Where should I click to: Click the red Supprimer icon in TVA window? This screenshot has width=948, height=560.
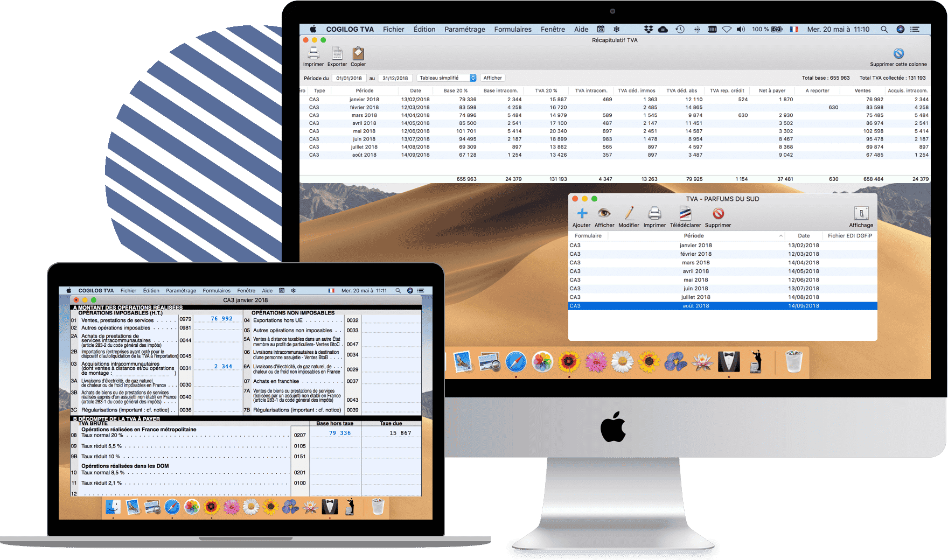coord(718,214)
